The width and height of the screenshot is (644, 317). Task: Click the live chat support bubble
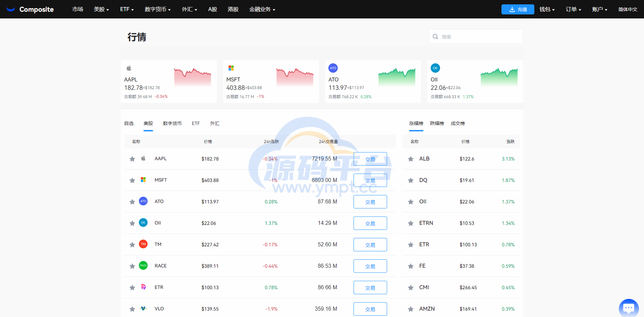629,308
